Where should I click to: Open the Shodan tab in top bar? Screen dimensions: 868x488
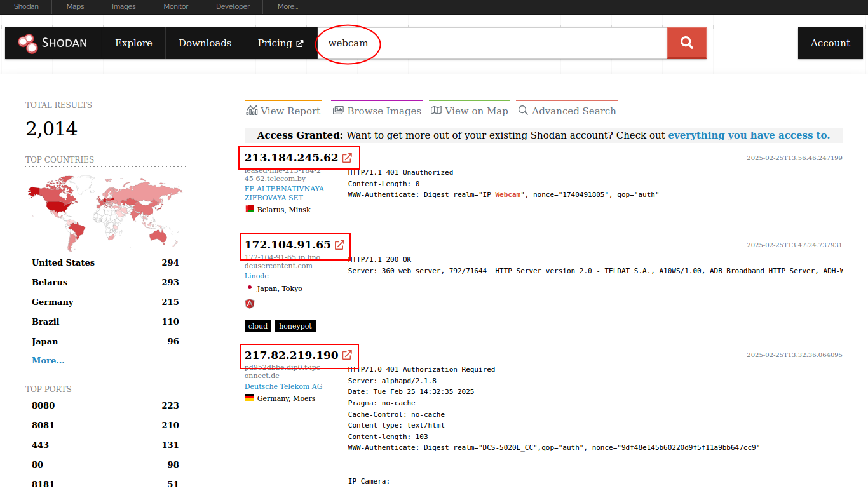(x=26, y=6)
